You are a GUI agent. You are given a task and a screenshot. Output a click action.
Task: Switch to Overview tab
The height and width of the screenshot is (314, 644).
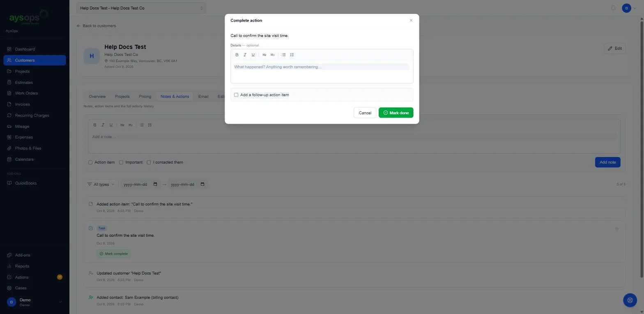point(97,97)
